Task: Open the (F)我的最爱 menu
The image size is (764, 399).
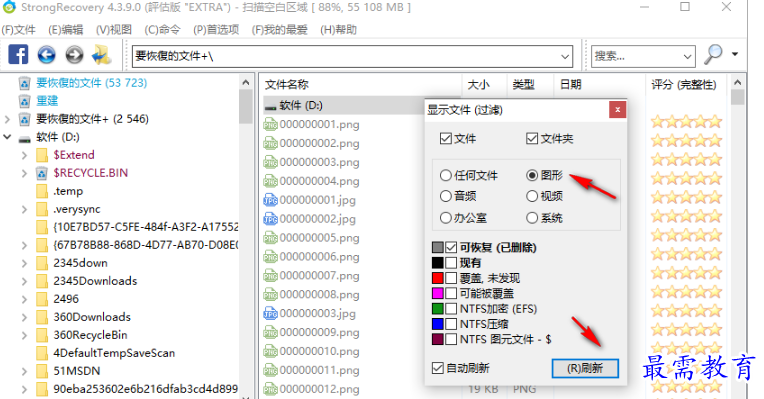Action: click(x=279, y=30)
